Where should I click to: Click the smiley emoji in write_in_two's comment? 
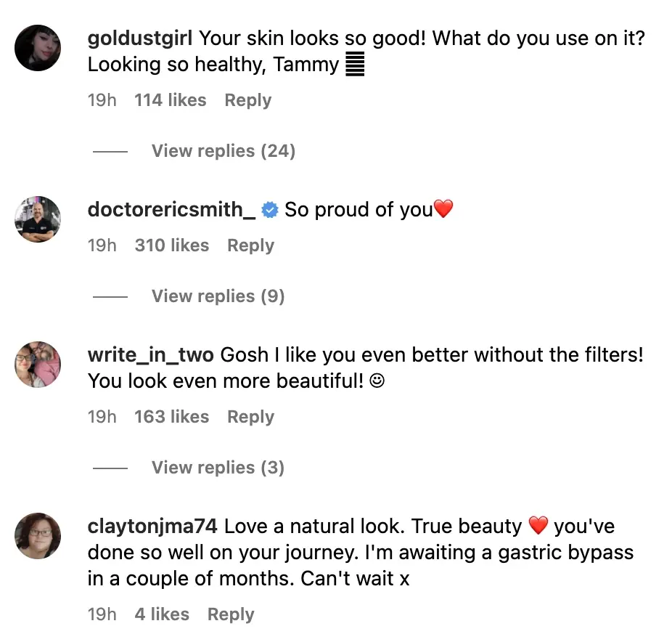(x=377, y=381)
